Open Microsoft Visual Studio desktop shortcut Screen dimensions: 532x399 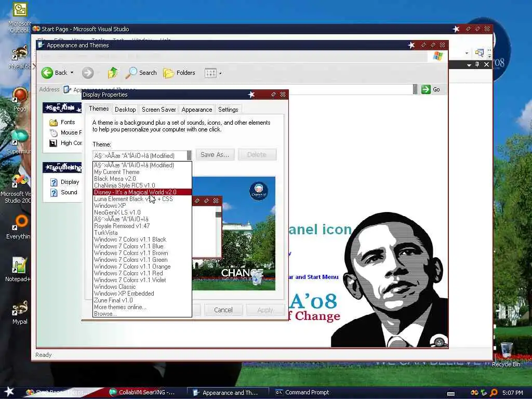pyautogui.click(x=17, y=189)
